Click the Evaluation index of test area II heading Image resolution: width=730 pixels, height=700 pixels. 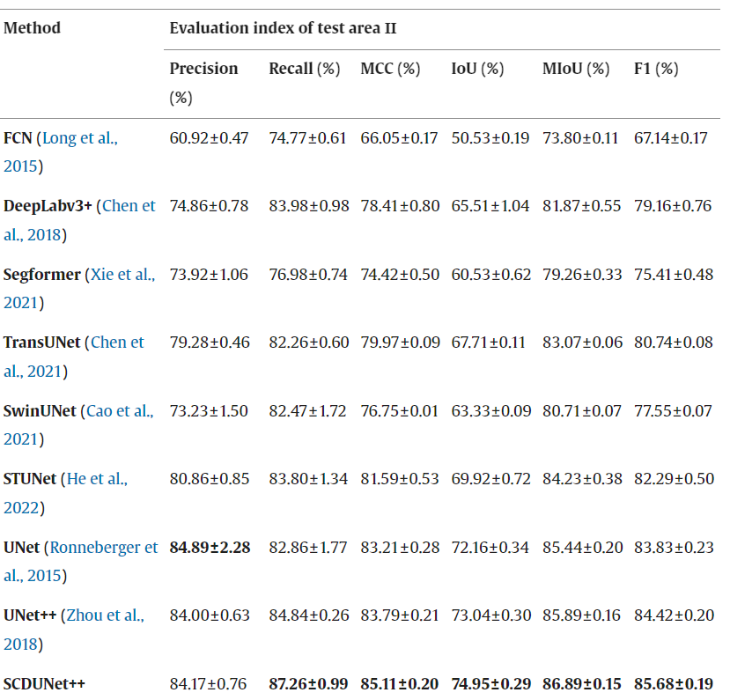283,27
